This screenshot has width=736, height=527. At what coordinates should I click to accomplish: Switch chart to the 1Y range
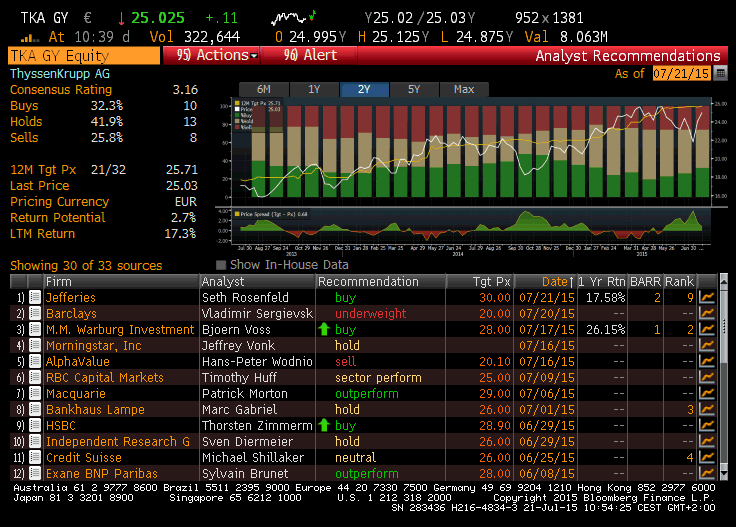tap(314, 89)
